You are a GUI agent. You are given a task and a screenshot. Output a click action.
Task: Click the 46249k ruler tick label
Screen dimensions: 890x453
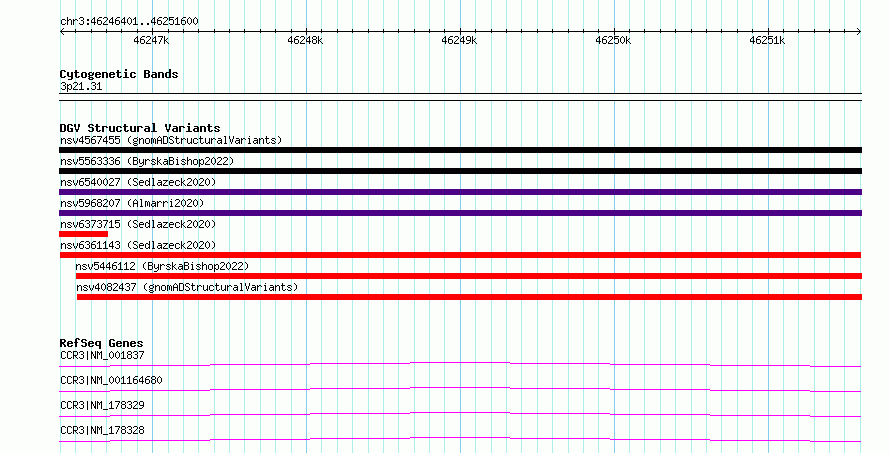(459, 40)
